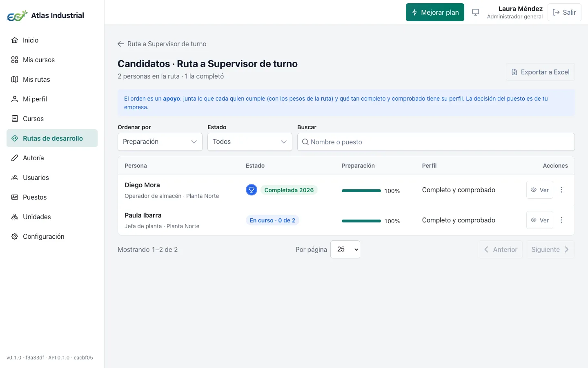The width and height of the screenshot is (588, 368).
Task: Click the Atlas Industrial logo icon
Action: click(17, 16)
